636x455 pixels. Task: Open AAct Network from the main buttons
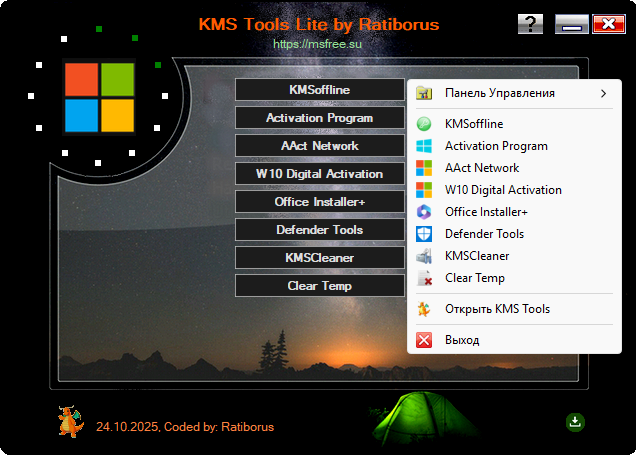coord(320,146)
